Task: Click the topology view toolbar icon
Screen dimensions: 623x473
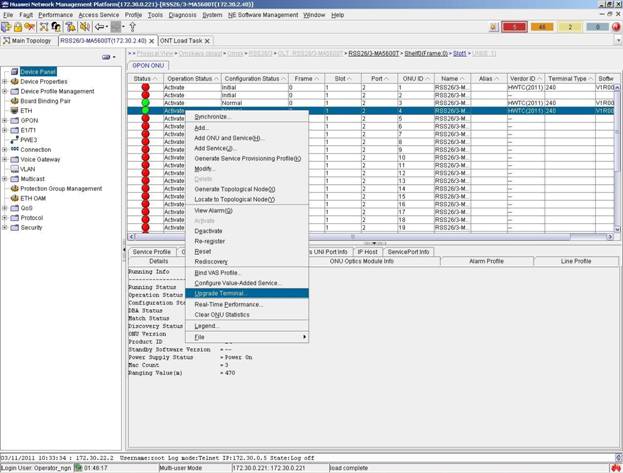Action: coord(44,27)
